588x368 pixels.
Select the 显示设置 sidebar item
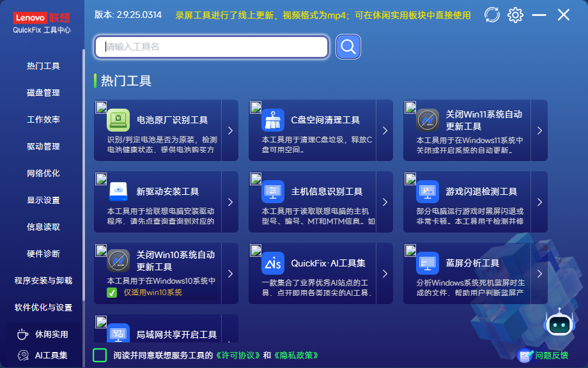tap(43, 200)
